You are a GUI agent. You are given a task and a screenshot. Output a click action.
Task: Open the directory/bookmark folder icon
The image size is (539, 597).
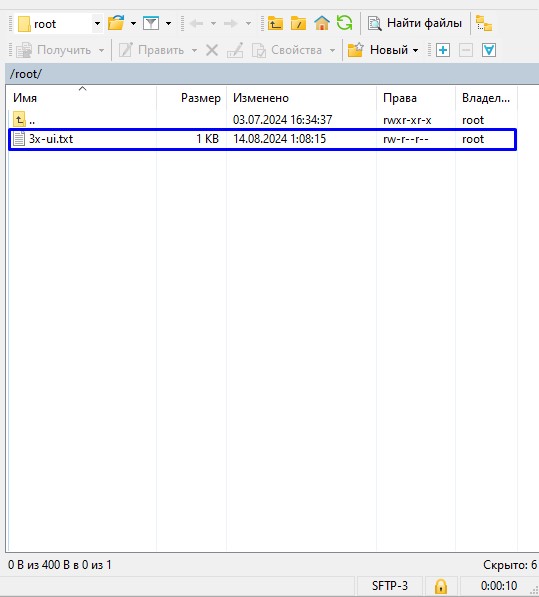coord(116,23)
